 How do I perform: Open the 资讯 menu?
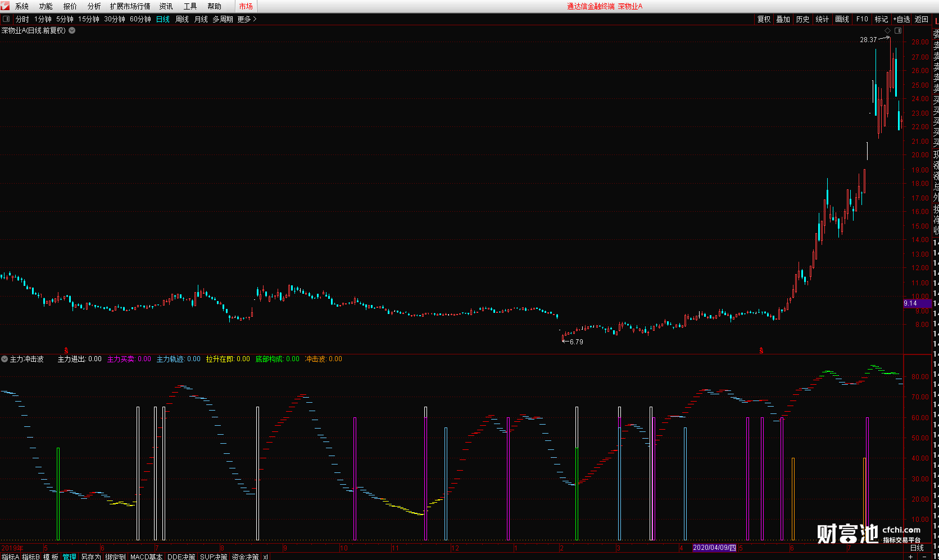[x=166, y=6]
